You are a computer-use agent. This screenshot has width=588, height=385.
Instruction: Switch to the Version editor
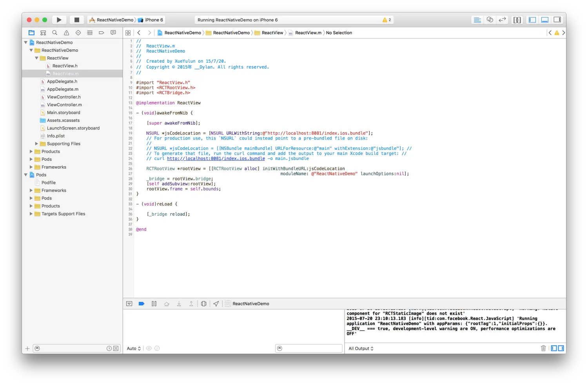pos(503,20)
